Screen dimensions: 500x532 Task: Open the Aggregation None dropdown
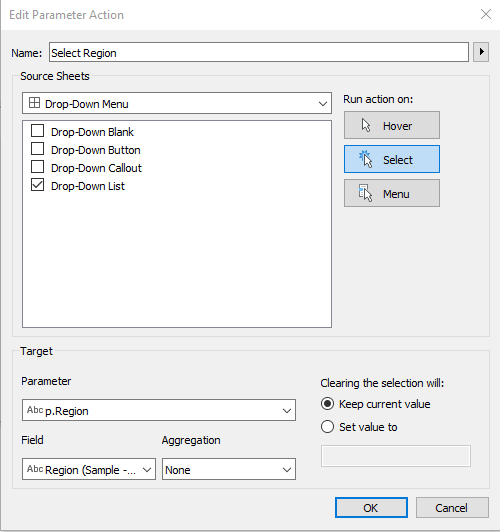(x=229, y=469)
